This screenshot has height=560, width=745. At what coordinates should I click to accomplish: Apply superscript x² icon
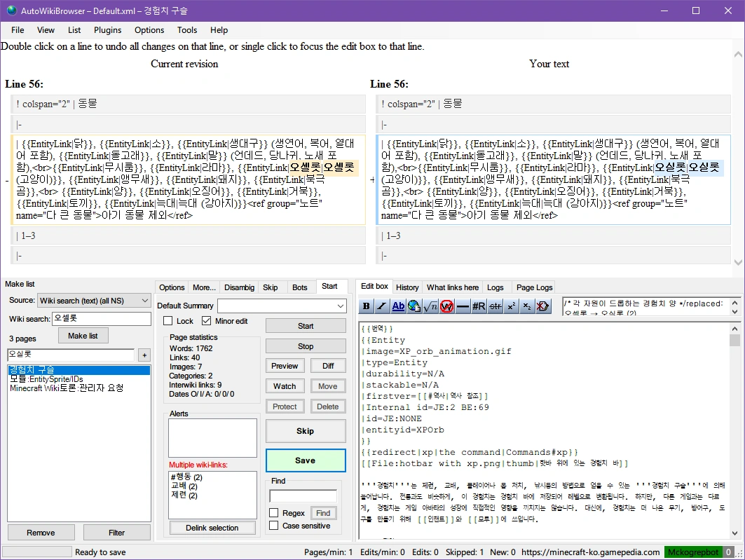coord(511,306)
